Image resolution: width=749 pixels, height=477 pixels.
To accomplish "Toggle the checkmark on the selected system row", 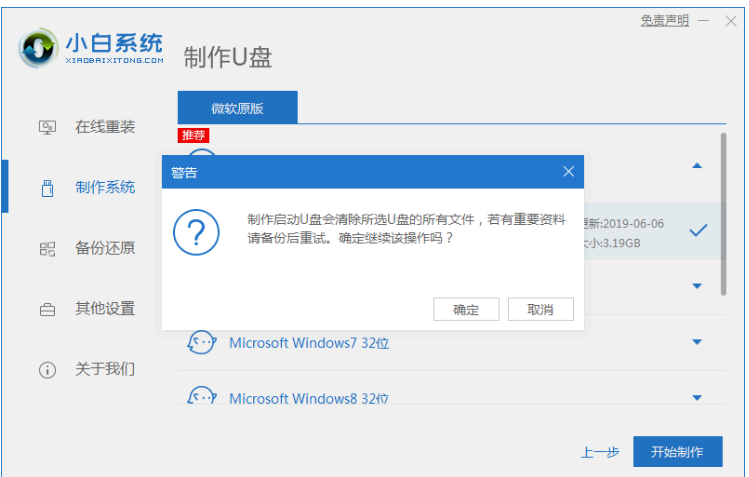I will 698,231.
